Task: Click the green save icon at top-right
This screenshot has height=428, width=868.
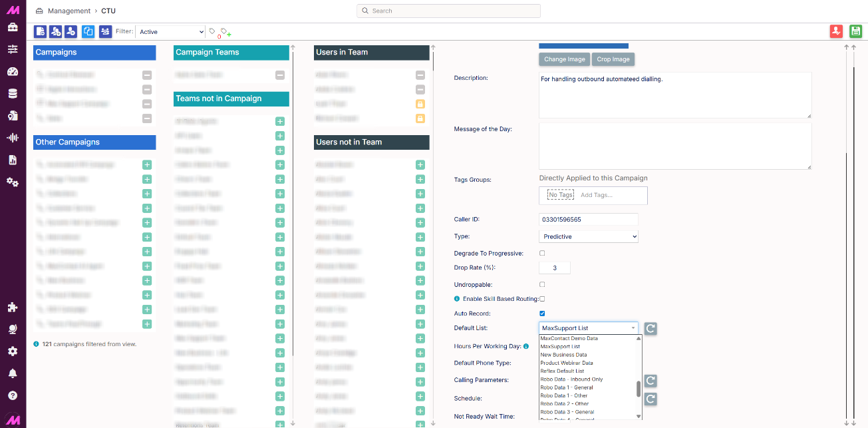Action: pos(855,31)
